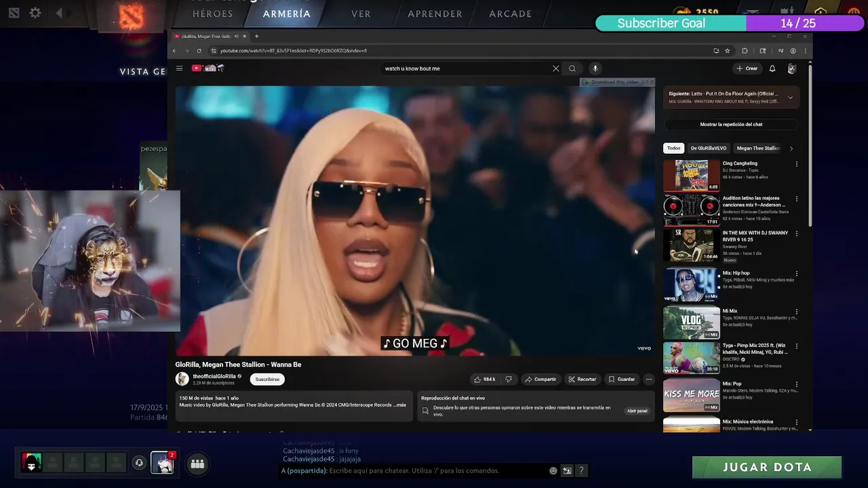Open Dota settings gear
This screenshot has width=868, height=488.
point(35,13)
